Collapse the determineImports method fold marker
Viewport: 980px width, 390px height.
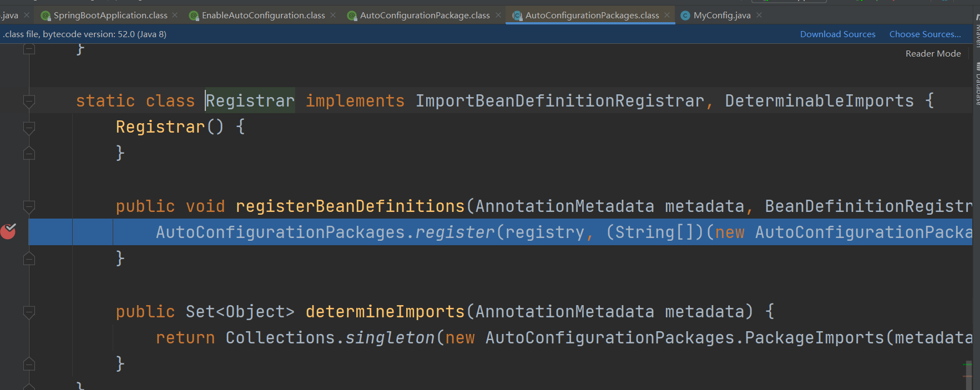pos(29,312)
